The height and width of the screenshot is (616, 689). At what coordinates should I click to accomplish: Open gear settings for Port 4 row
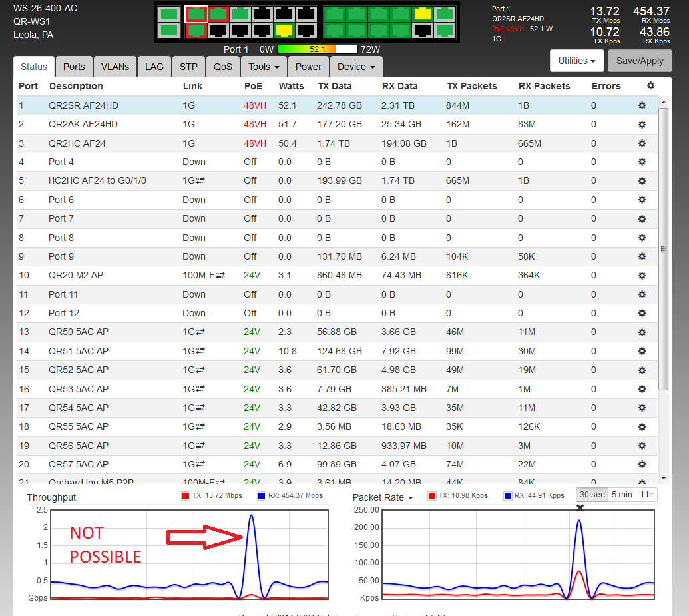click(x=642, y=162)
